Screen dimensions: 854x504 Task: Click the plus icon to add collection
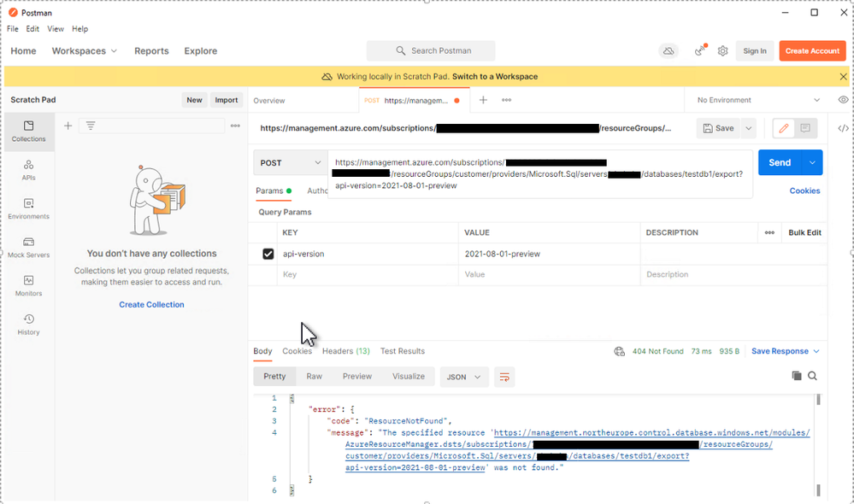(68, 126)
